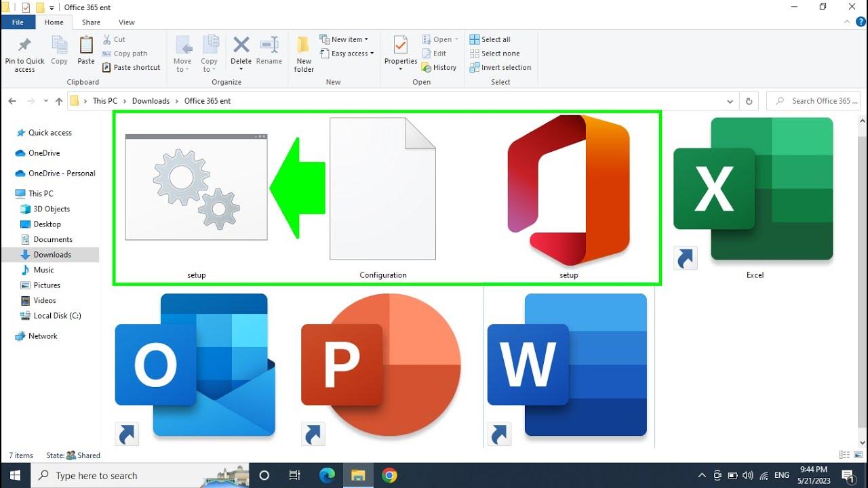The image size is (868, 488).
Task: Open the Windows Start menu
Action: click(15, 476)
